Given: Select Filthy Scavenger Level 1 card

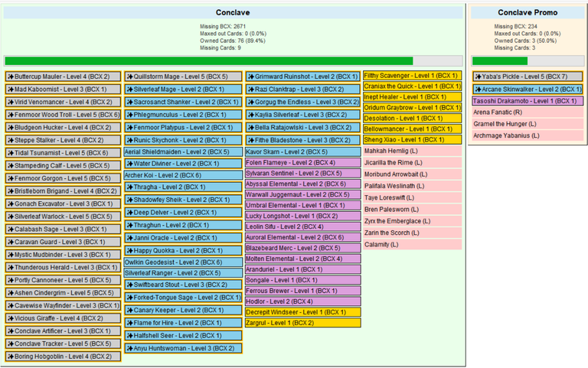Looking at the screenshot, I should [x=412, y=76].
